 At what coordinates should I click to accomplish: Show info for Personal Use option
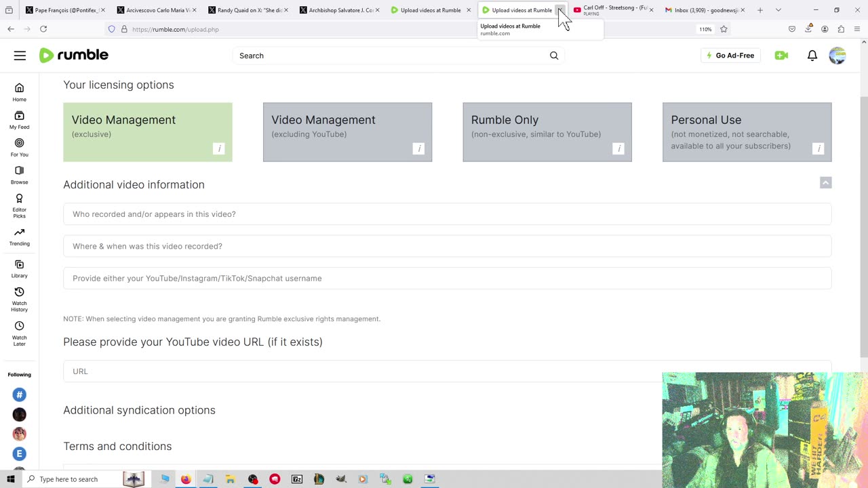818,148
